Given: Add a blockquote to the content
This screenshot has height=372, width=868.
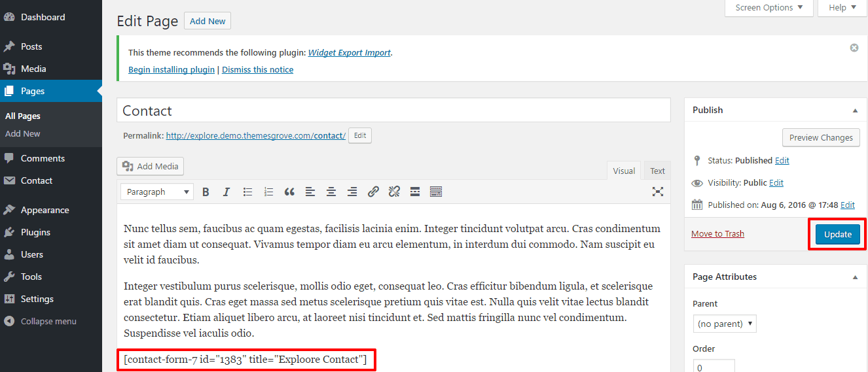Looking at the screenshot, I should [x=289, y=192].
